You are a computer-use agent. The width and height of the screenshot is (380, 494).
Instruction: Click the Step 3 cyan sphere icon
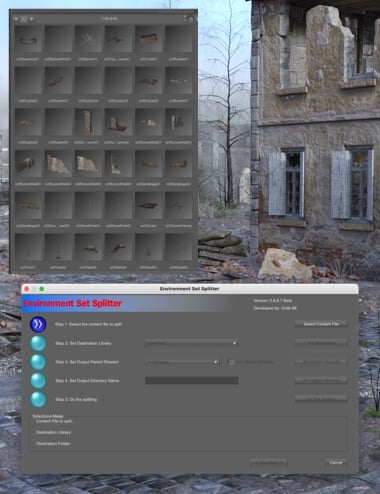click(38, 362)
